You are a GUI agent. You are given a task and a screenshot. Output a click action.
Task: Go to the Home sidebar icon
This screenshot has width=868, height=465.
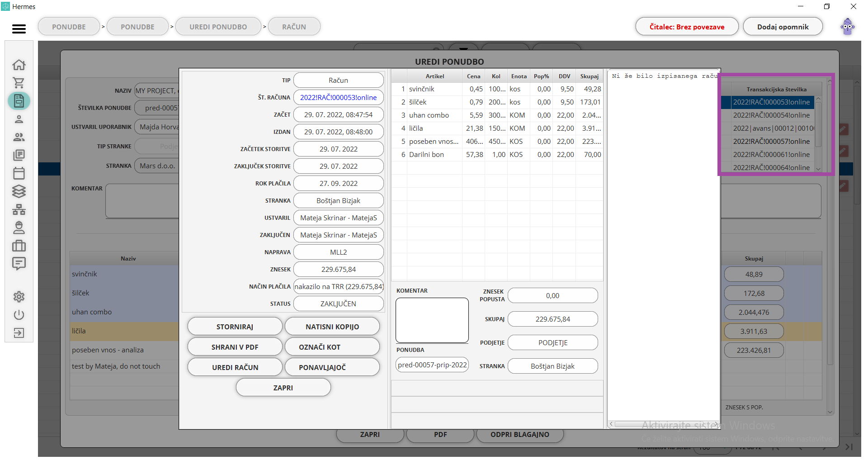19,65
